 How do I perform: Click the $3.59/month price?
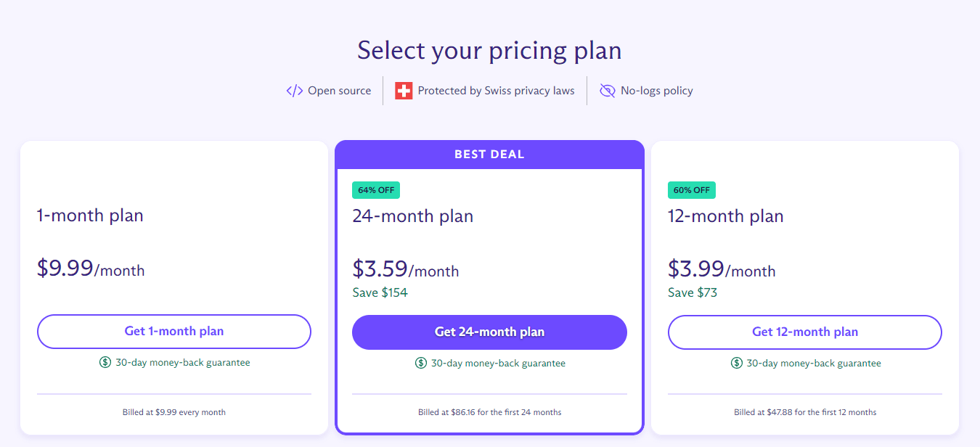pyautogui.click(x=406, y=269)
